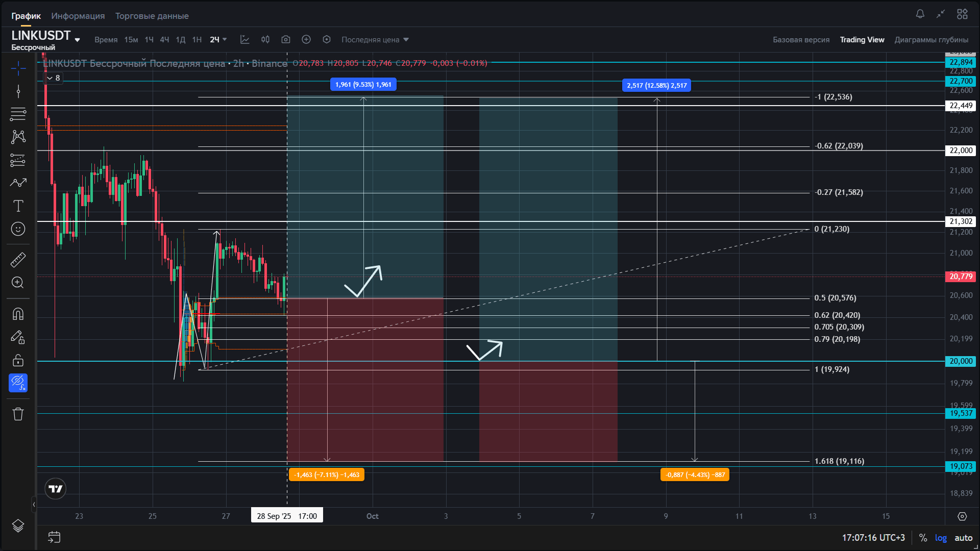Click the trash remove drawings icon

pos(18,414)
